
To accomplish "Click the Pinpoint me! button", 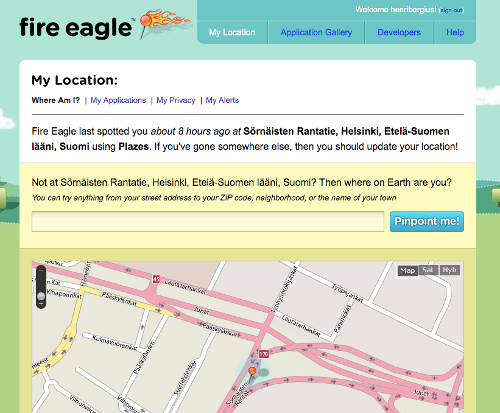I will [x=427, y=221].
